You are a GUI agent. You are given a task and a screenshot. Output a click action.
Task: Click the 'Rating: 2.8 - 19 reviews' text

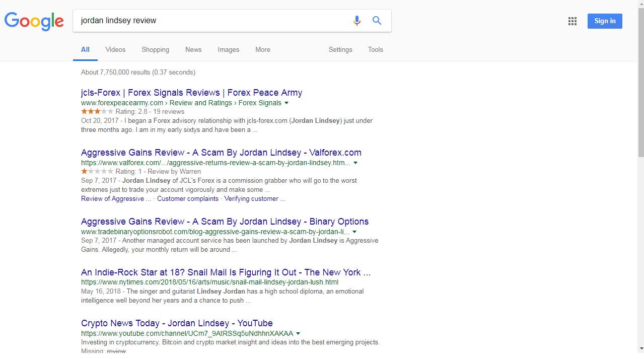point(150,112)
